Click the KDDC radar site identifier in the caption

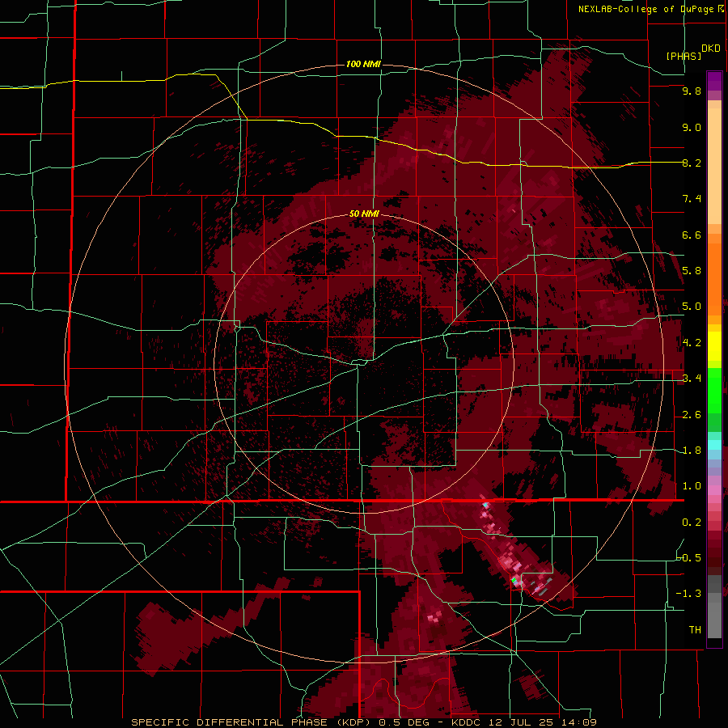(x=468, y=722)
